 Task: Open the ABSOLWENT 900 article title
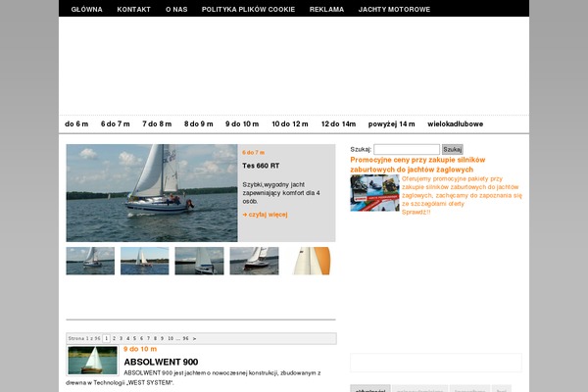tap(161, 362)
